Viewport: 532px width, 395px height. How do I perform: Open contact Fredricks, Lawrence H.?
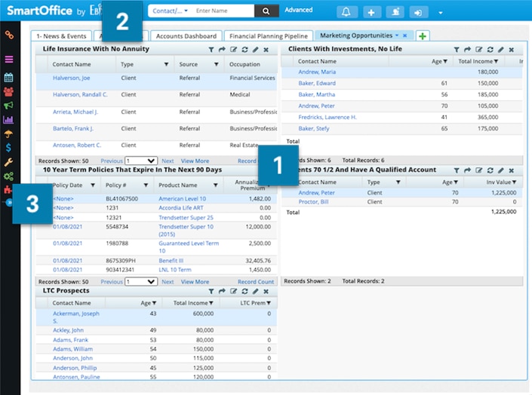(x=328, y=118)
